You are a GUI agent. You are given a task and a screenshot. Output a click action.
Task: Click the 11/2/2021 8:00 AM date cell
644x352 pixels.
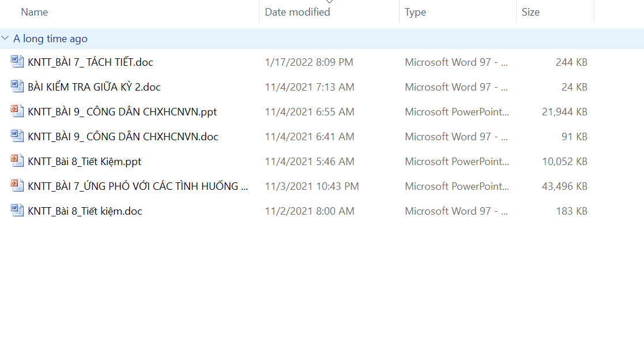pyautogui.click(x=310, y=211)
